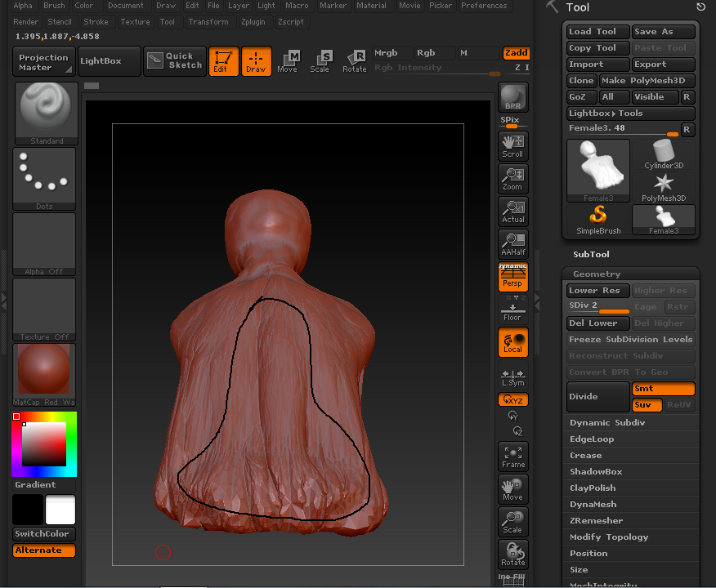The image size is (716, 588).
Task: Open the Material menu
Action: click(371, 6)
